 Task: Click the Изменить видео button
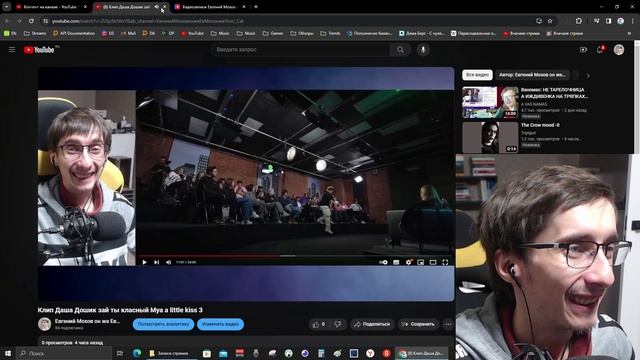[x=220, y=324]
